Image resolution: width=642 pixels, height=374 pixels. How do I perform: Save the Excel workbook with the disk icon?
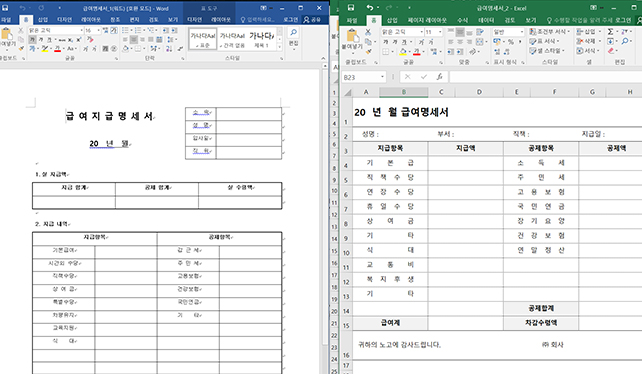coord(350,8)
